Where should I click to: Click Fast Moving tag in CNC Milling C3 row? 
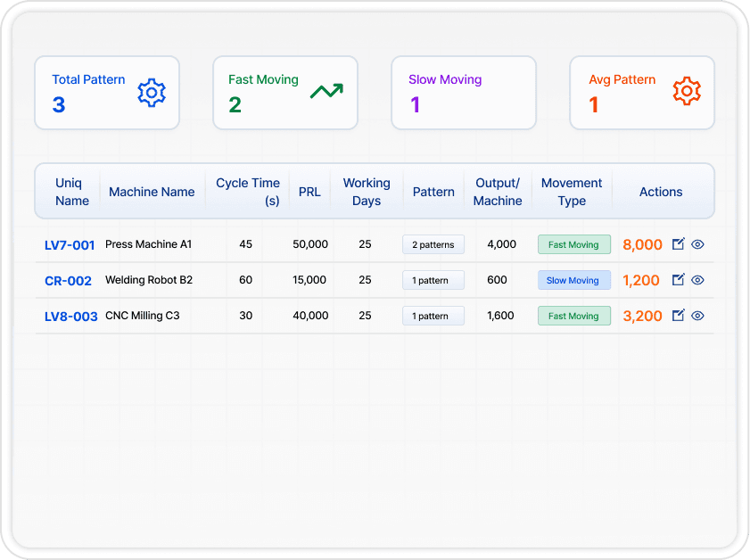pyautogui.click(x=574, y=316)
